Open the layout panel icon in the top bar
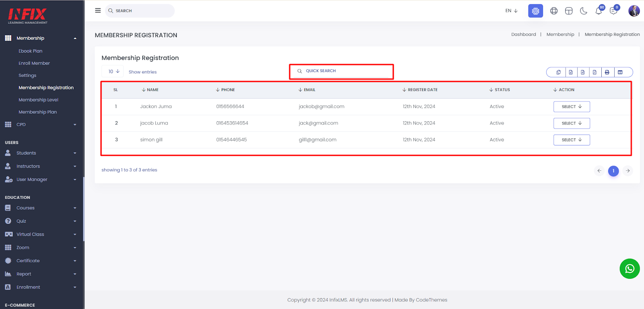644x309 pixels. coord(569,11)
